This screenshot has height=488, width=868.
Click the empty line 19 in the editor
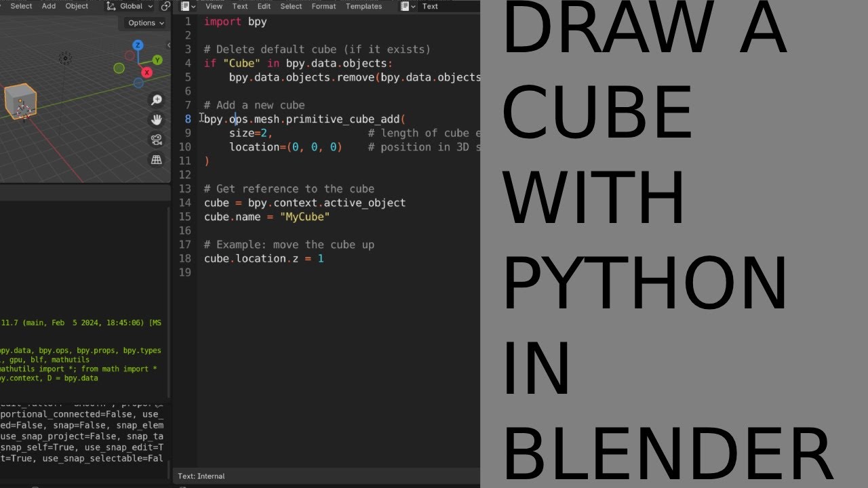click(x=339, y=272)
